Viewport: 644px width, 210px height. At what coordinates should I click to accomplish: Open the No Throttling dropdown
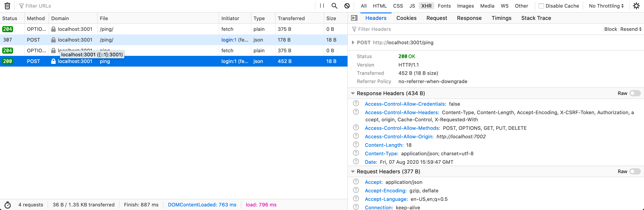(x=606, y=6)
